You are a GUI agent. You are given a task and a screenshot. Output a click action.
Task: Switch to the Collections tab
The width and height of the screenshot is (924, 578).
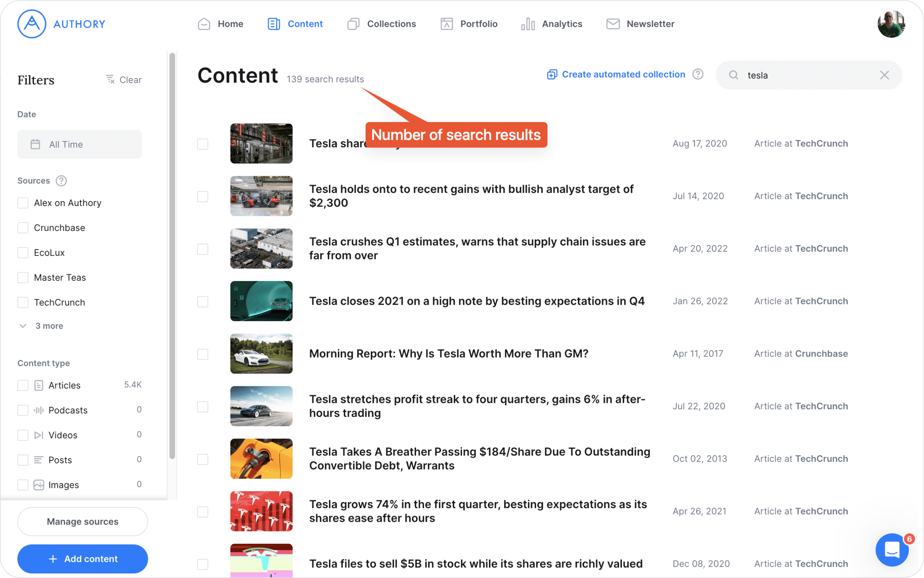tap(382, 24)
